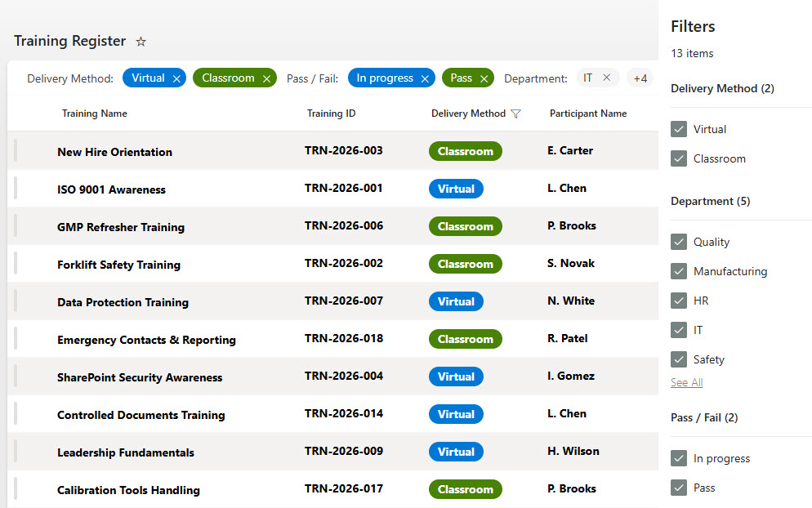Image resolution: width=812 pixels, height=508 pixels.
Task: Click the green Classroom badge on GMP Refresher
Action: tap(465, 226)
